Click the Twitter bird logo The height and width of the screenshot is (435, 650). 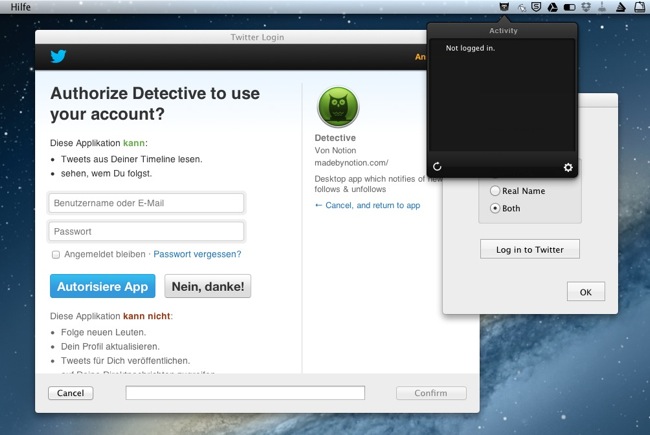(x=58, y=56)
